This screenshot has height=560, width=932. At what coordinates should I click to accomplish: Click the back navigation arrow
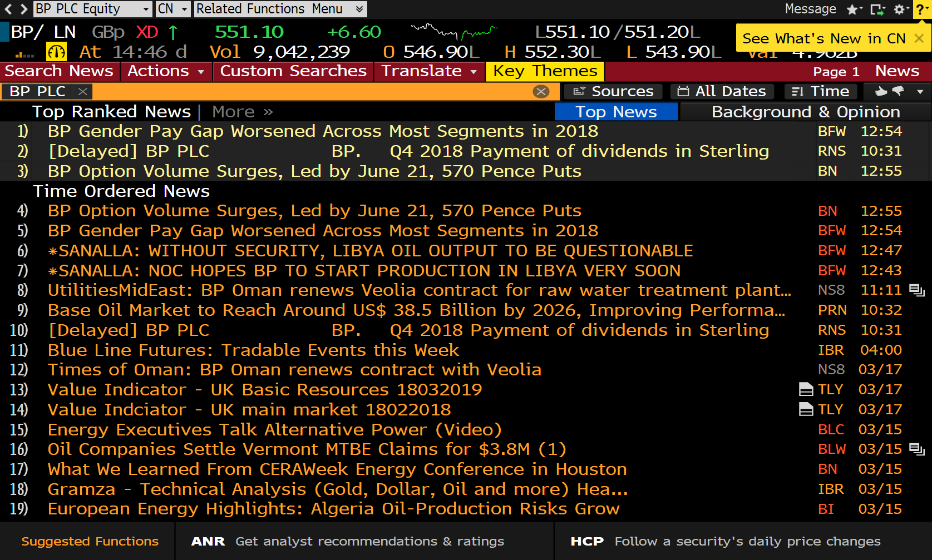point(8,9)
